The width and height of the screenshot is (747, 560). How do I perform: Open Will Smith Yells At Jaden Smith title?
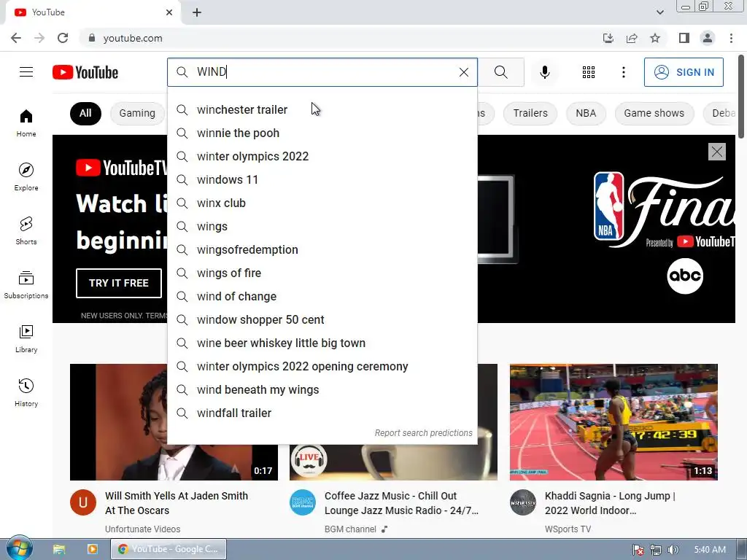177,503
